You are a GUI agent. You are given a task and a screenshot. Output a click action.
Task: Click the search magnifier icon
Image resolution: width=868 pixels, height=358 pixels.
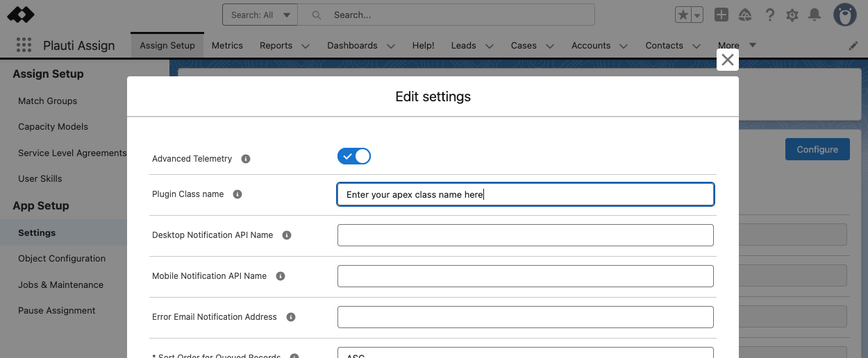point(317,15)
